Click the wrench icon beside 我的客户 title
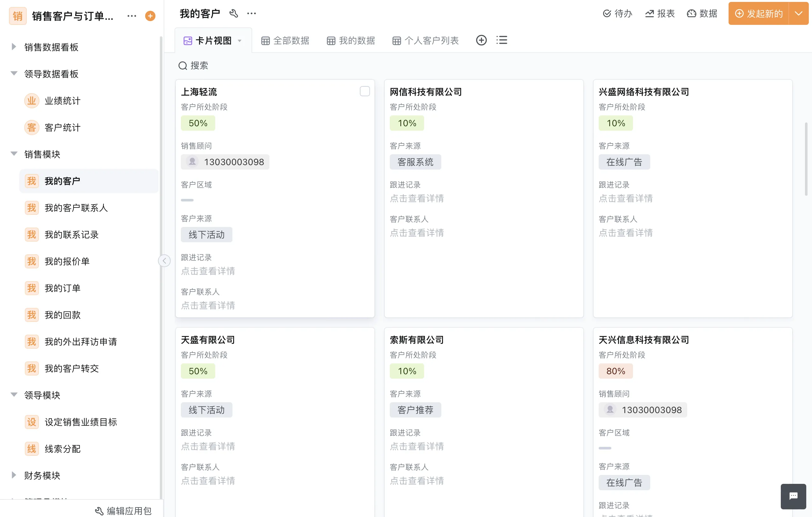 pos(234,14)
